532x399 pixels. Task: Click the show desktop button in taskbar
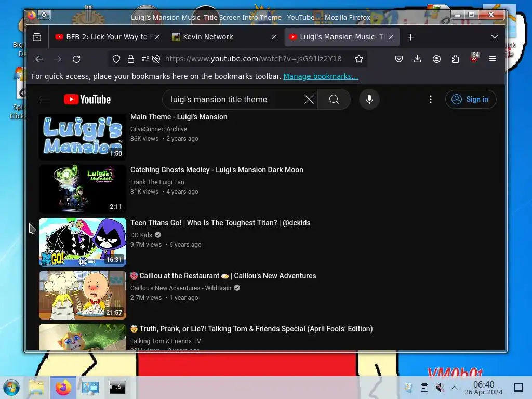(x=518, y=388)
